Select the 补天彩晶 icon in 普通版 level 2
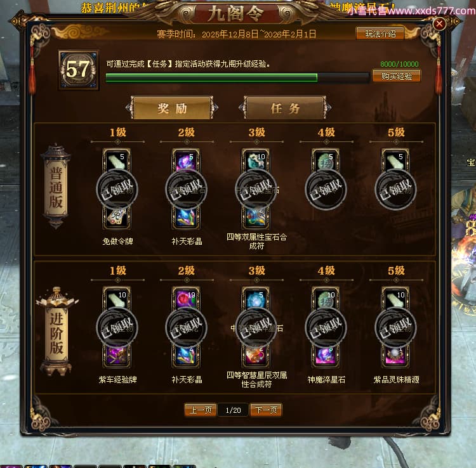The image size is (476, 468). (x=186, y=218)
